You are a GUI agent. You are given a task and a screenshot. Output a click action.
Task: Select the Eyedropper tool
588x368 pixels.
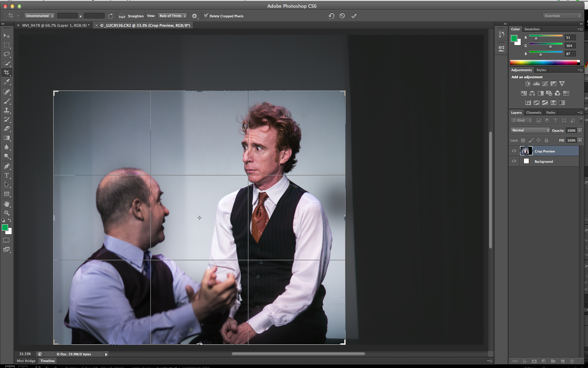click(x=7, y=82)
